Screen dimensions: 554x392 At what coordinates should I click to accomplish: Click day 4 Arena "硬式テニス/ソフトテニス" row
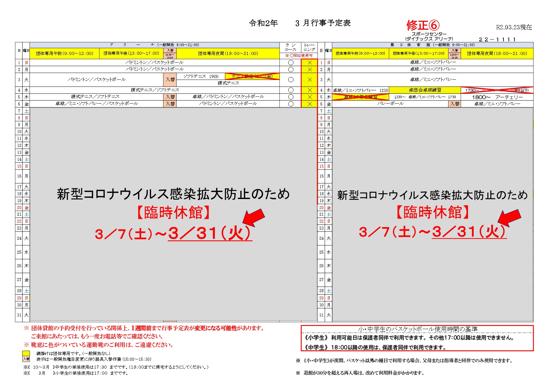[x=155, y=90]
